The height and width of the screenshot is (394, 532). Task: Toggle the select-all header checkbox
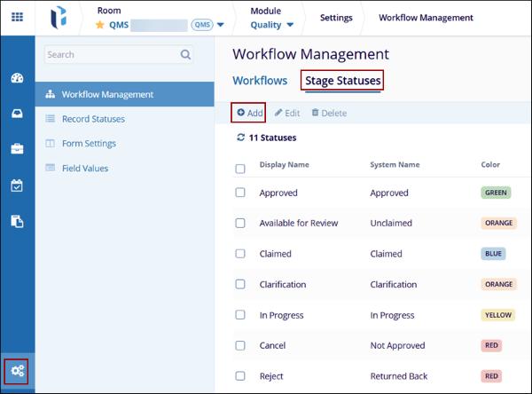tap(240, 169)
